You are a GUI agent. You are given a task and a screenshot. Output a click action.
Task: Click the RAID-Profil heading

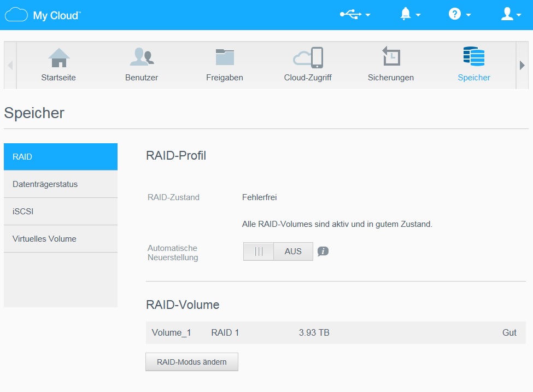[x=176, y=155]
